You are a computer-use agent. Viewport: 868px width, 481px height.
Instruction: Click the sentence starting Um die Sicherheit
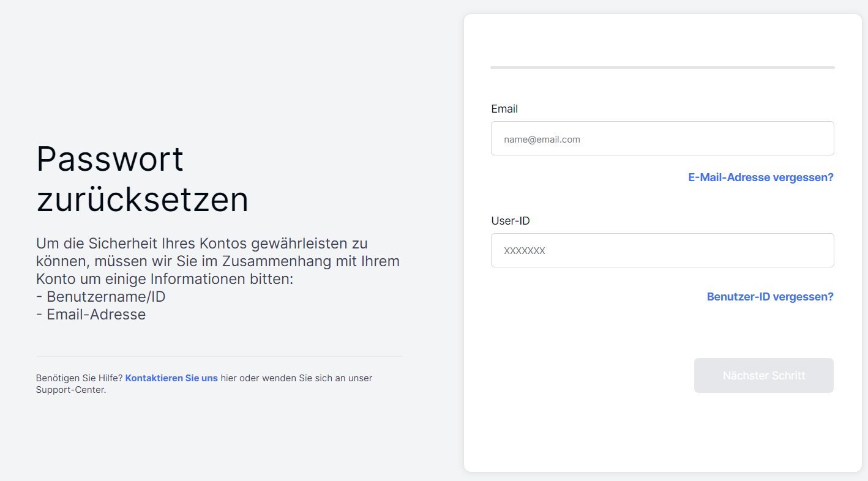tap(218, 261)
